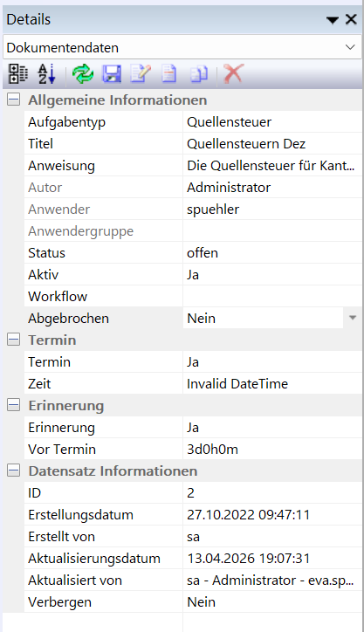Image resolution: width=364 pixels, height=632 pixels.
Task: Click the Vor Termin value 3d0h0m
Action: coord(212,450)
